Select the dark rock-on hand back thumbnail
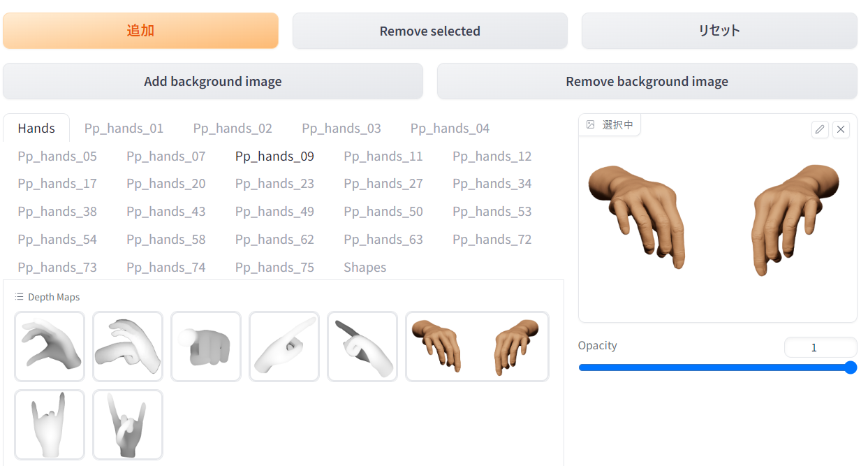868x466 pixels. tap(128, 425)
